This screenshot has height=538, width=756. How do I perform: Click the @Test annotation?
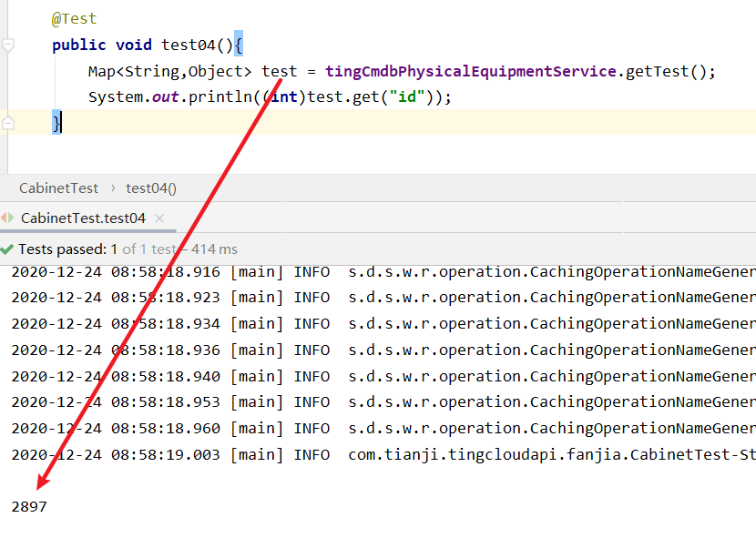[75, 19]
